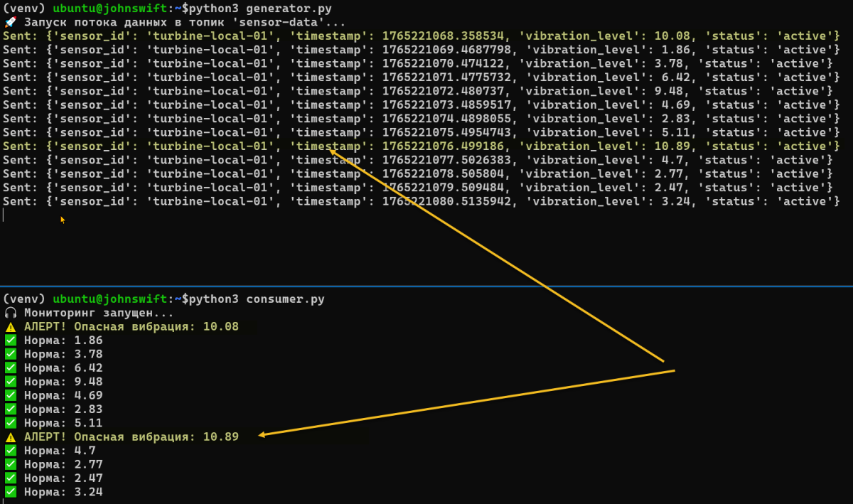Click the green checkmark beside Норма: 5.11
The width and height of the screenshot is (853, 504).
click(10, 423)
